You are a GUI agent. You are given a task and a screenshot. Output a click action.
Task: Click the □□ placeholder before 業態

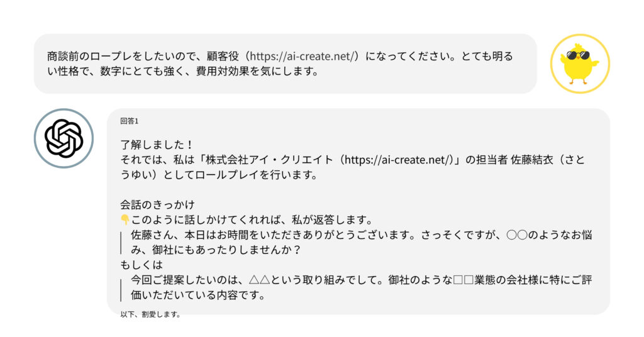pos(463,280)
